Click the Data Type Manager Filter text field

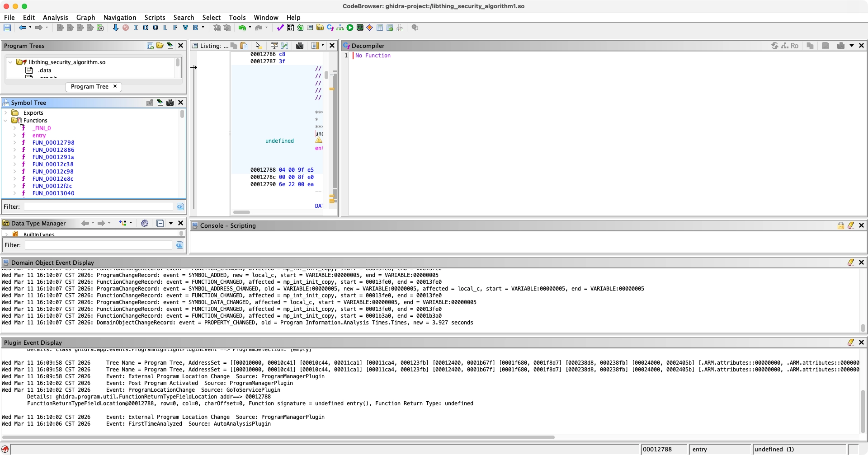(x=99, y=245)
